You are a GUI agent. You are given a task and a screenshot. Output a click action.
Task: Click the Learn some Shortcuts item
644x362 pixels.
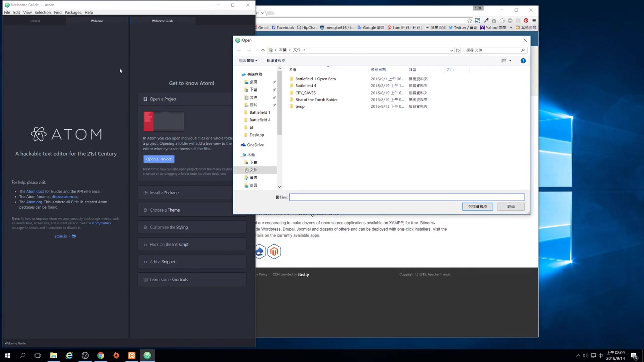tap(191, 280)
